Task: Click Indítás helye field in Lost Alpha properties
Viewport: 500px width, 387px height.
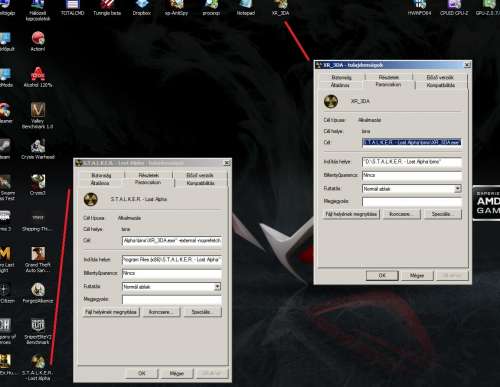Action: click(172, 260)
